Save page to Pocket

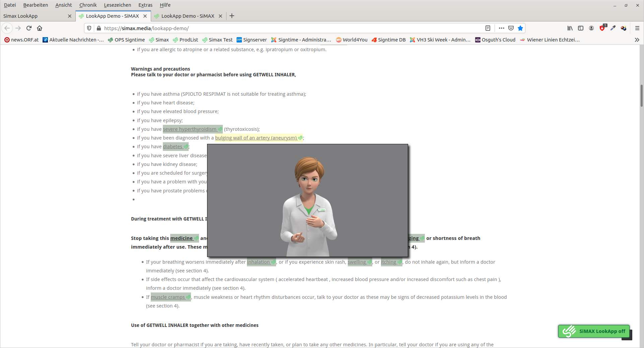[x=511, y=28]
